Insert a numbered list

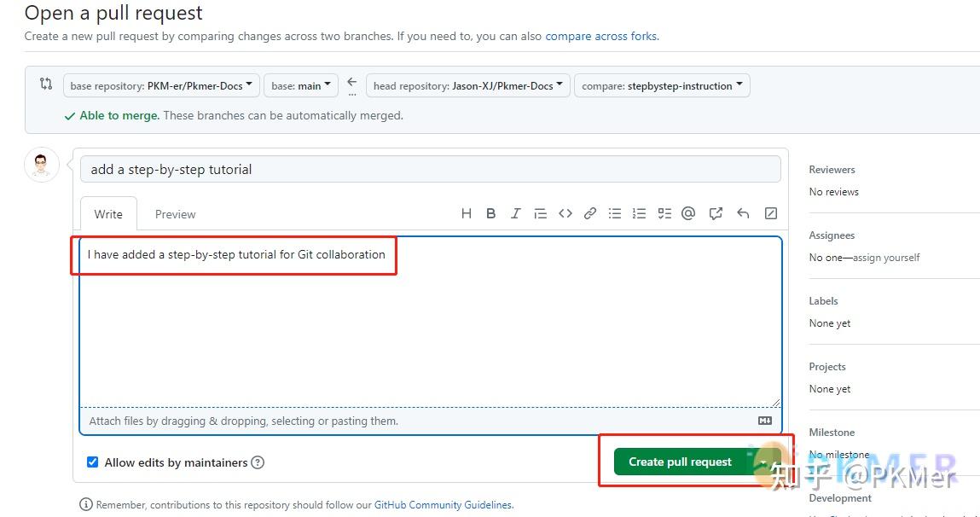(x=640, y=213)
